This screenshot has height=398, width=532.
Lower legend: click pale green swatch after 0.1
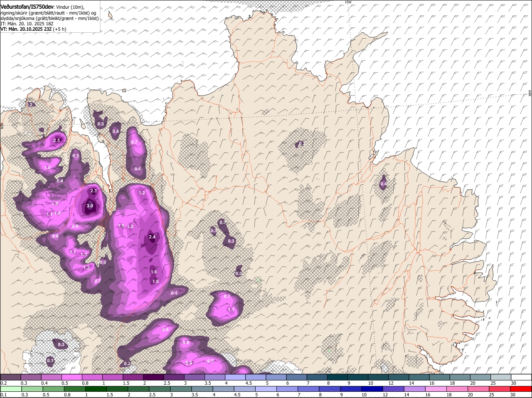(x=10, y=389)
